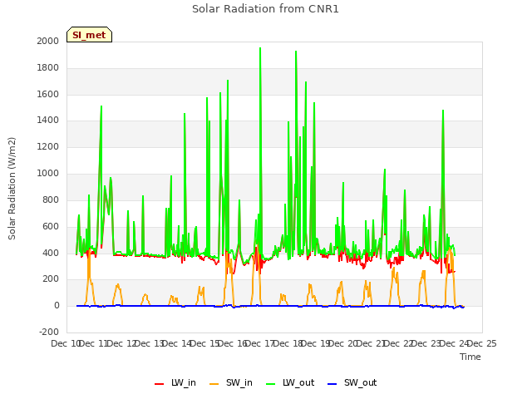Click the 400 y-axis tick label

pos(51,253)
